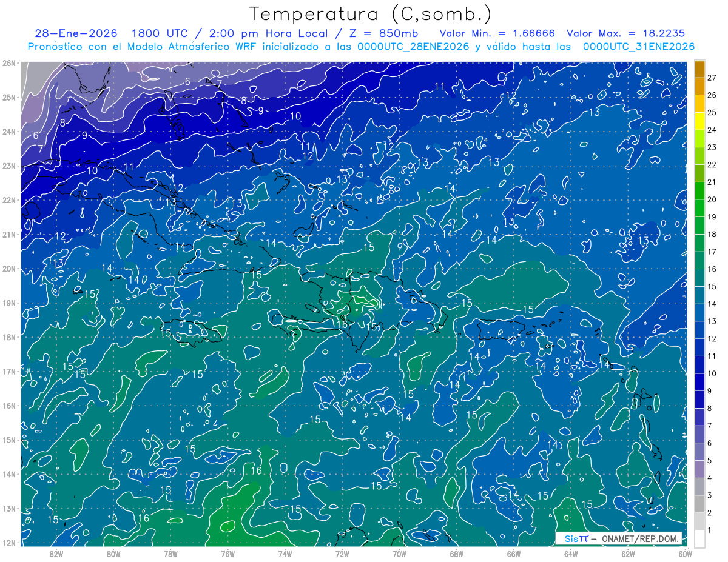728x562 pixels.
Task: Click value '1' on the color scale
Action: point(710,530)
